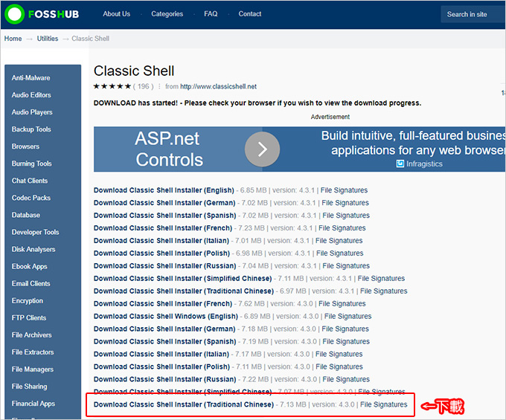Open the classicshell.net website link
Screen dimensions: 506x420
pyautogui.click(x=218, y=86)
